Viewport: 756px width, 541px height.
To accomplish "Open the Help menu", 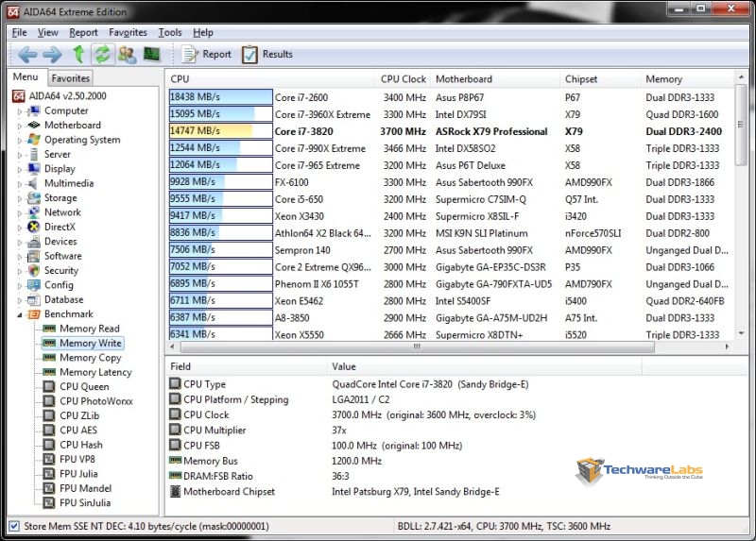I will coord(203,32).
